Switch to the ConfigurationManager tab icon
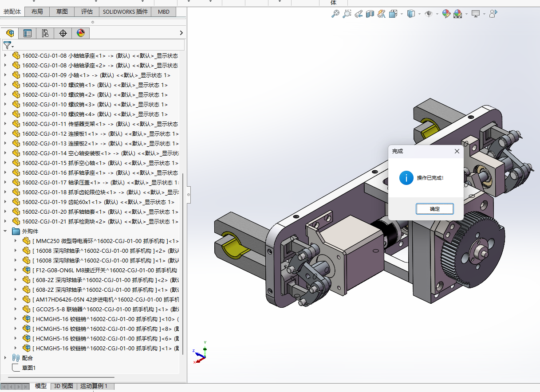Viewport: 540px width, 392px height. [x=45, y=33]
